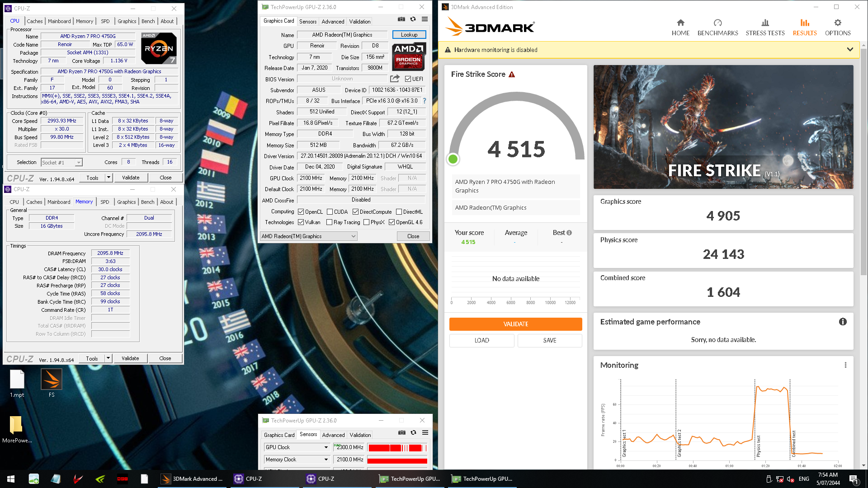Viewport: 868px width, 488px height.
Task: Click Estimated game performance info icon
Action: [843, 322]
